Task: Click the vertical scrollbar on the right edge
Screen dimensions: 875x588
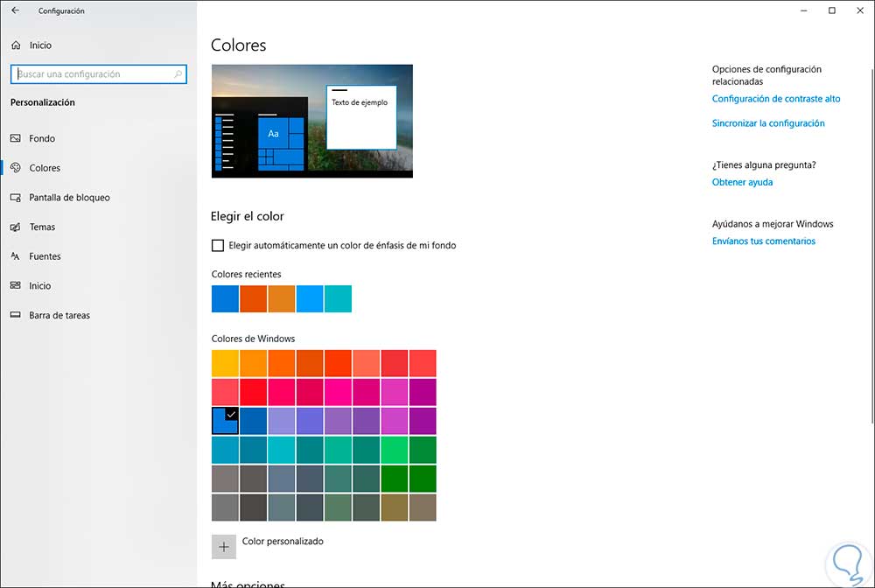Action: tap(871, 246)
